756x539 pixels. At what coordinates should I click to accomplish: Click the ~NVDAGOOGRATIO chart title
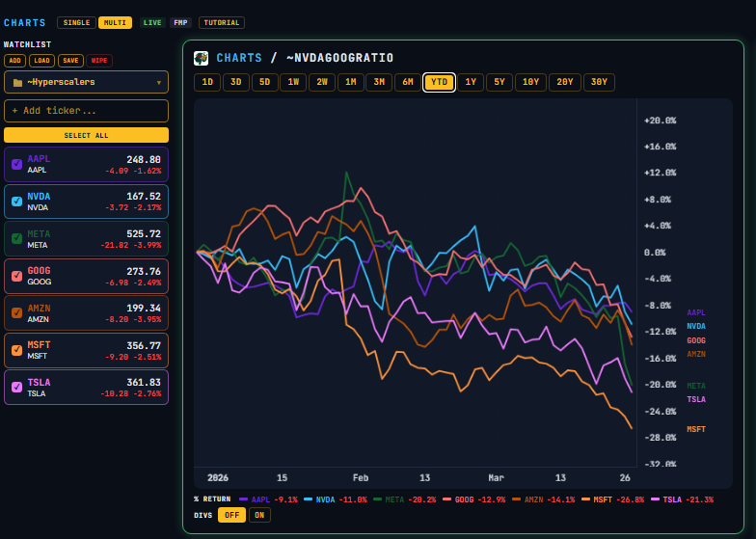point(339,58)
